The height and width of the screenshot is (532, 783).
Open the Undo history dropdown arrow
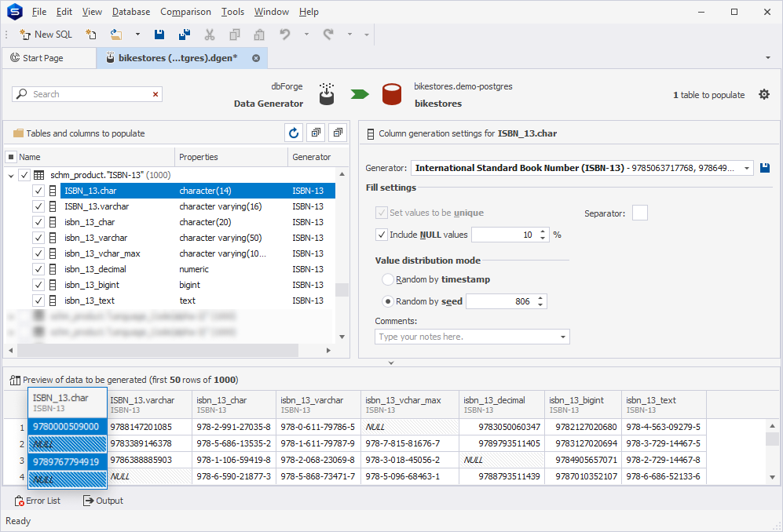coord(306,35)
